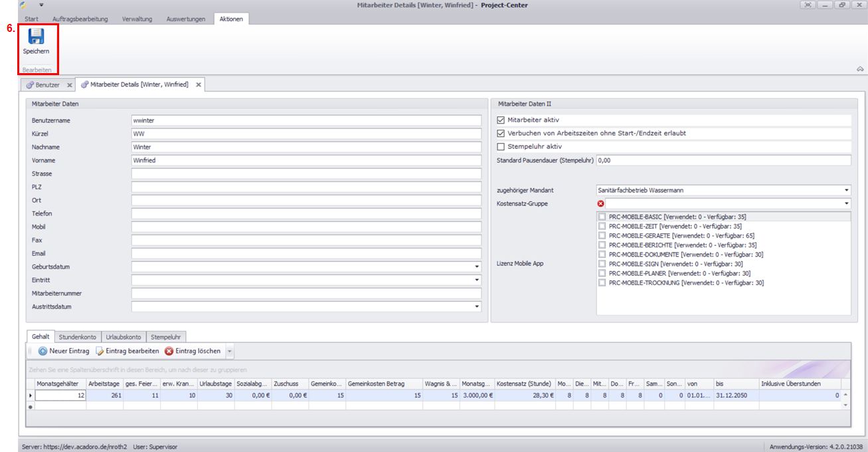
Task: Click the Kostensatz (Stunde) column header
Action: 524,384
